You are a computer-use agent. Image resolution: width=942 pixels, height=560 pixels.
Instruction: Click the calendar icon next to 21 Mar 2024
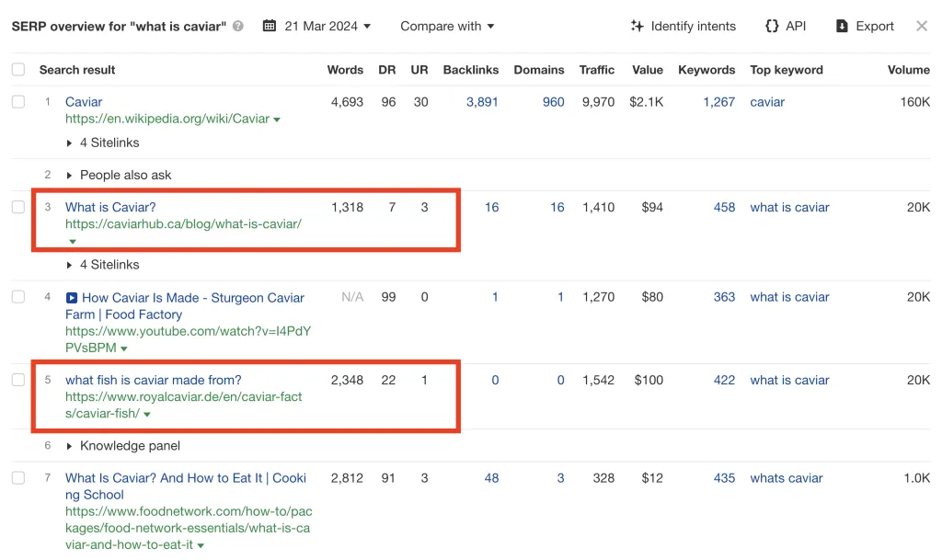[x=270, y=27]
